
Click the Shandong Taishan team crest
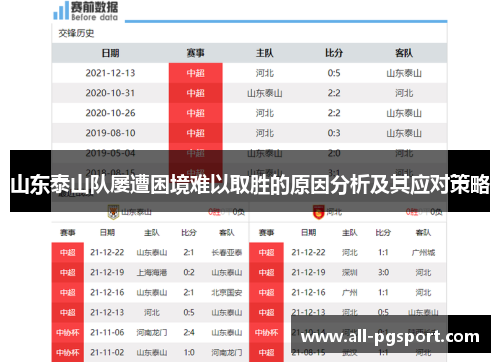tap(113, 212)
